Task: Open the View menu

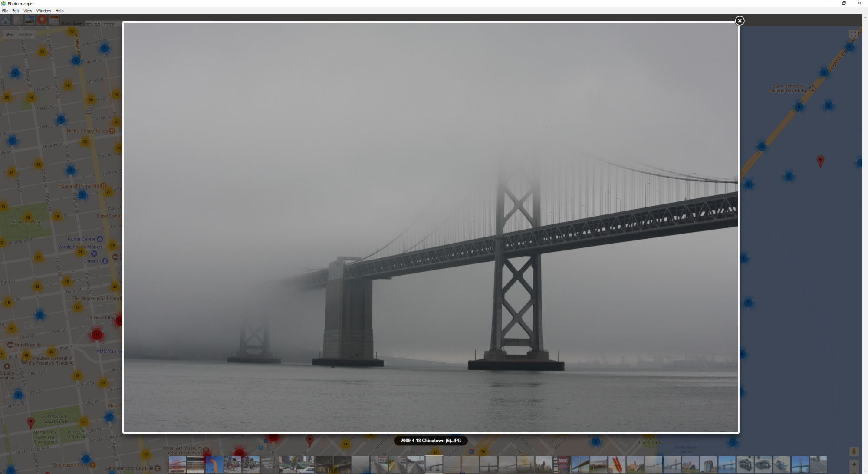Action: [x=27, y=11]
